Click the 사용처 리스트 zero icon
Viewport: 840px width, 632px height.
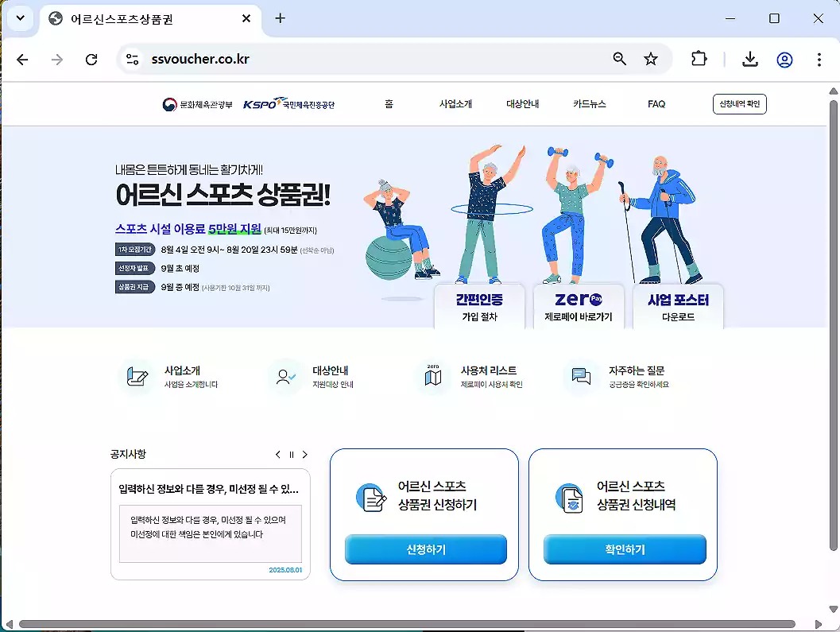click(432, 377)
